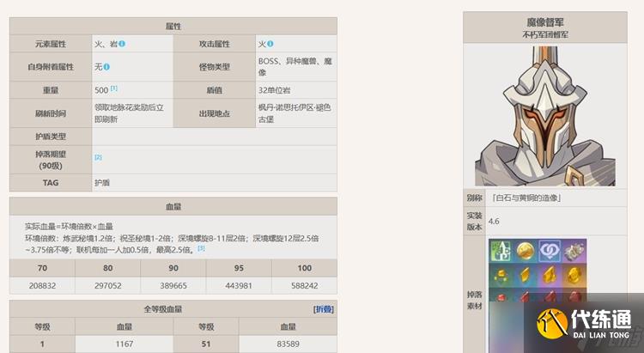The height and width of the screenshot is (353, 644).
Task: Click the 盾值 label cell
Action: [215, 90]
